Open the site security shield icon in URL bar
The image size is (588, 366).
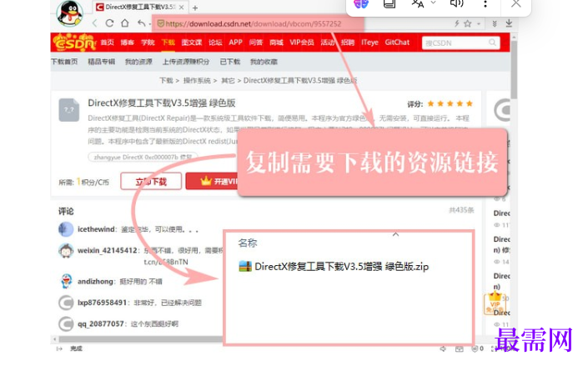coord(160,23)
